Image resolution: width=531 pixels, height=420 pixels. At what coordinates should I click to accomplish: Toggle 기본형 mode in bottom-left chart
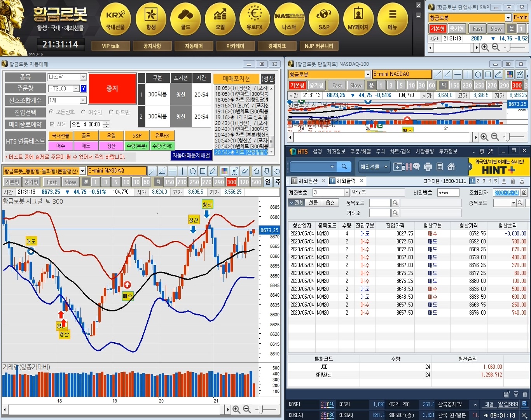(x=12, y=182)
